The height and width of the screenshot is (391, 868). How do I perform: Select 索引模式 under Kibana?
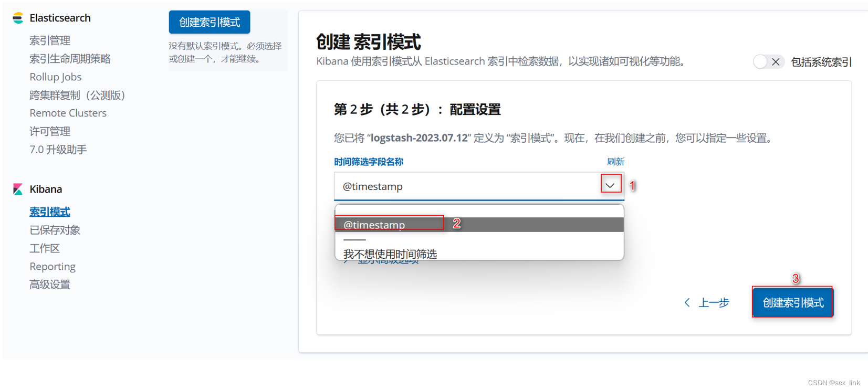point(50,212)
